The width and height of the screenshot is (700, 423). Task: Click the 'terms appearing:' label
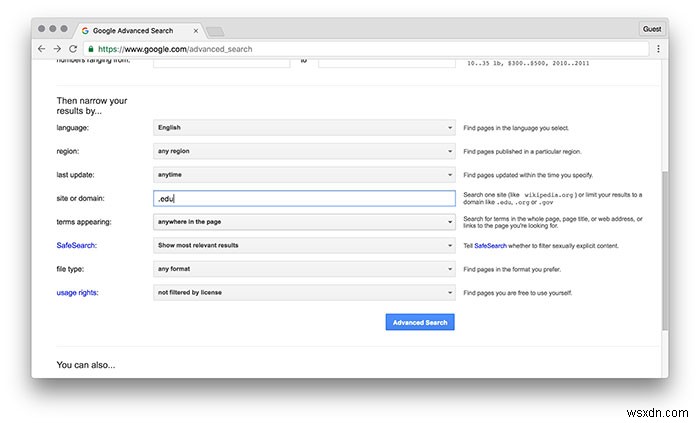coord(84,222)
